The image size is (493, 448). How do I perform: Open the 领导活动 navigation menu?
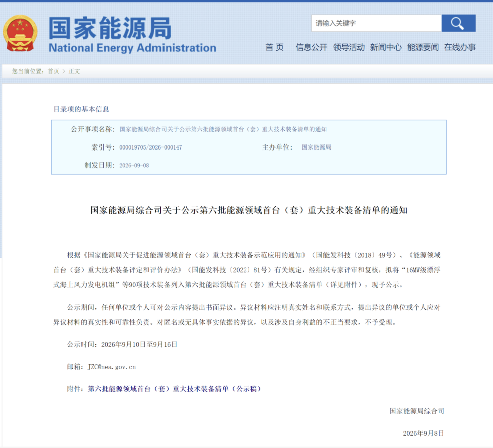tap(349, 47)
